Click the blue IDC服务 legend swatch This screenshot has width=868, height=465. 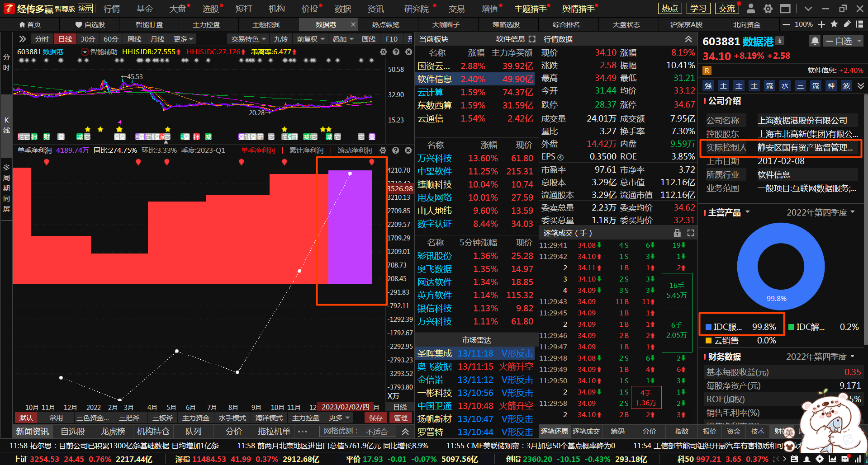(x=709, y=327)
